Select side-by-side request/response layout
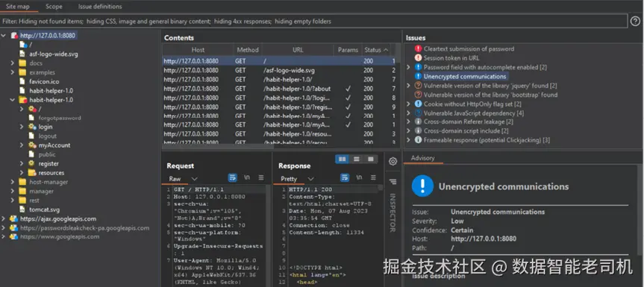Screen dimensions: 644x287 pyautogui.click(x=342, y=159)
